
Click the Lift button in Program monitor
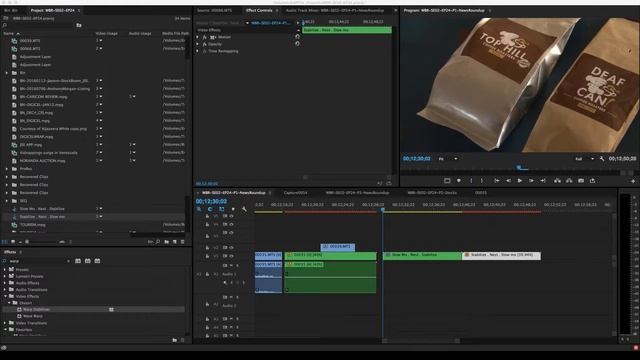(x=557, y=180)
